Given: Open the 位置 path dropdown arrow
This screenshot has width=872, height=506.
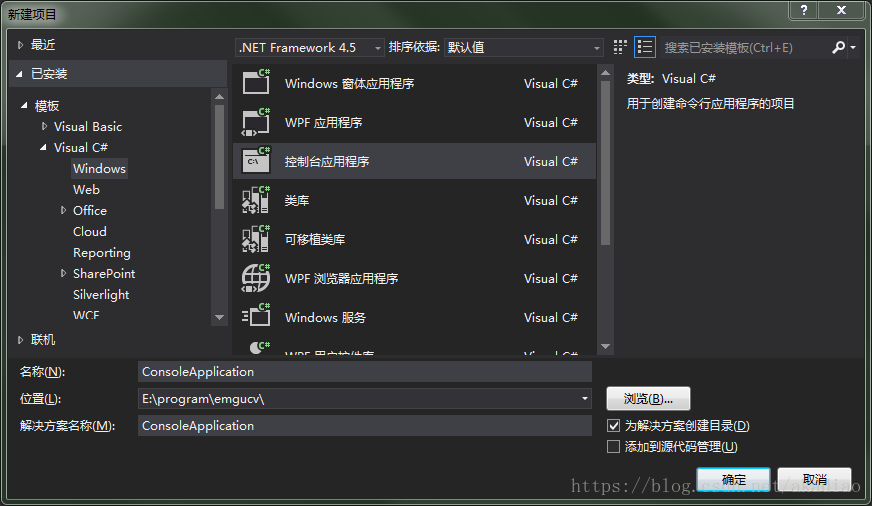Looking at the screenshot, I should (584, 399).
